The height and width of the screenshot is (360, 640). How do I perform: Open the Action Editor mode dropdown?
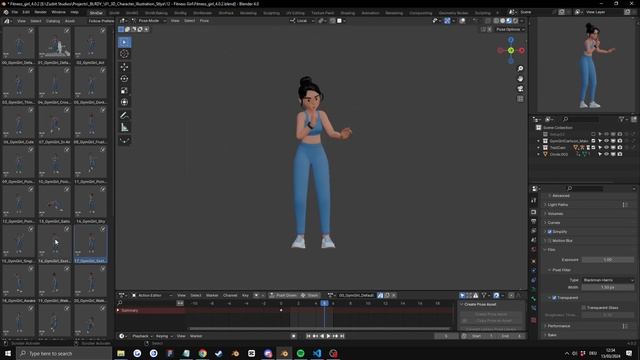pos(151,295)
